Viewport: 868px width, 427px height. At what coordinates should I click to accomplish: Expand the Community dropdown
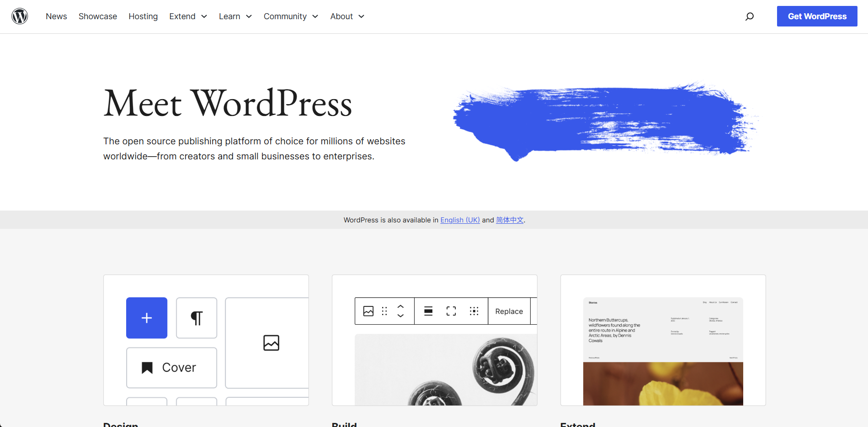point(291,16)
